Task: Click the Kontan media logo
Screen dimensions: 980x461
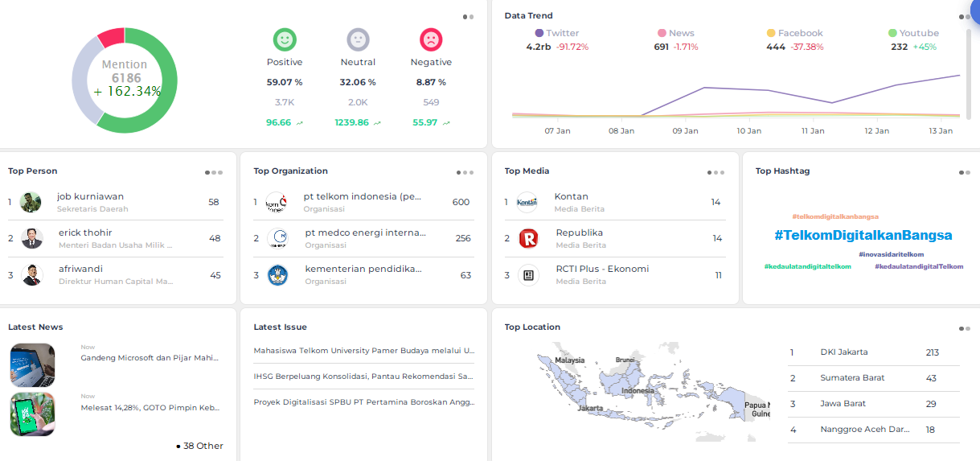Action: [527, 202]
